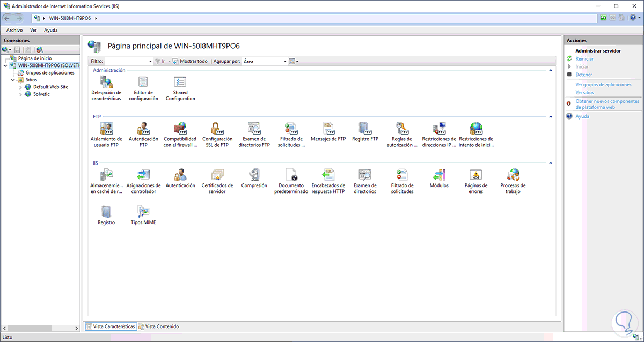Image resolution: width=644 pixels, height=342 pixels.
Task: Open Encabezados de respuesta HTTP
Action: [328, 181]
